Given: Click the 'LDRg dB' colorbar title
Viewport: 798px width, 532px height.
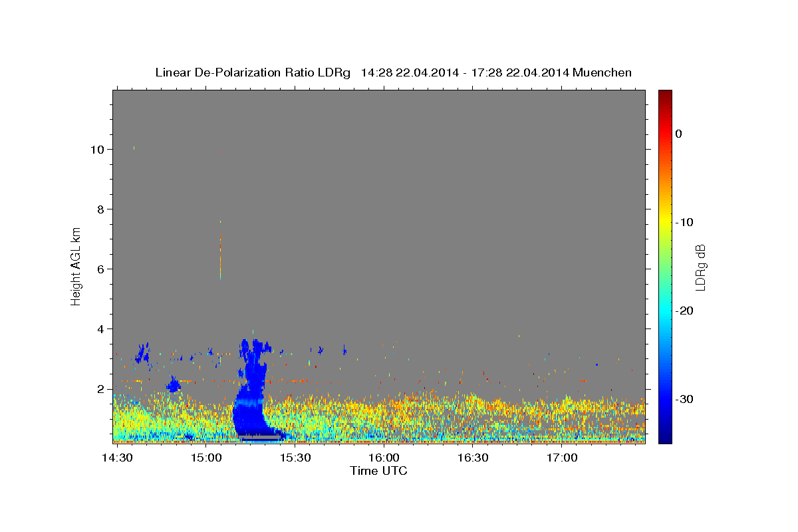Looking at the screenshot, I should pyautogui.click(x=700, y=267).
